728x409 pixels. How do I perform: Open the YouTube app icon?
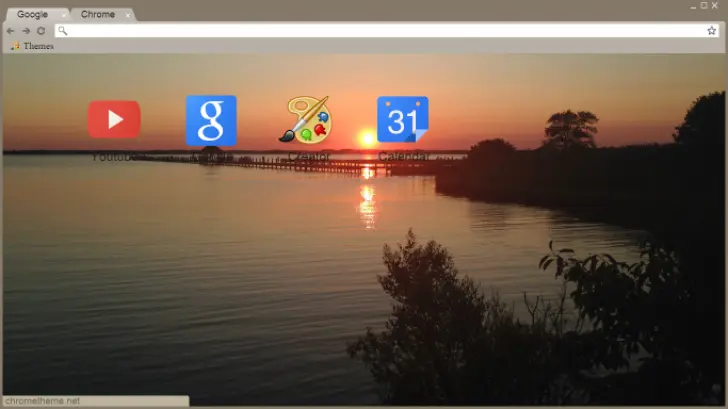click(114, 120)
